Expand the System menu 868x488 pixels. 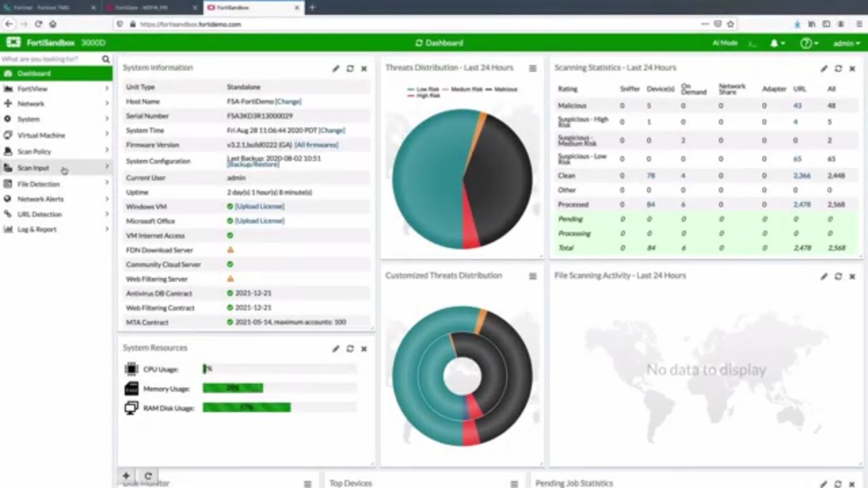point(56,119)
